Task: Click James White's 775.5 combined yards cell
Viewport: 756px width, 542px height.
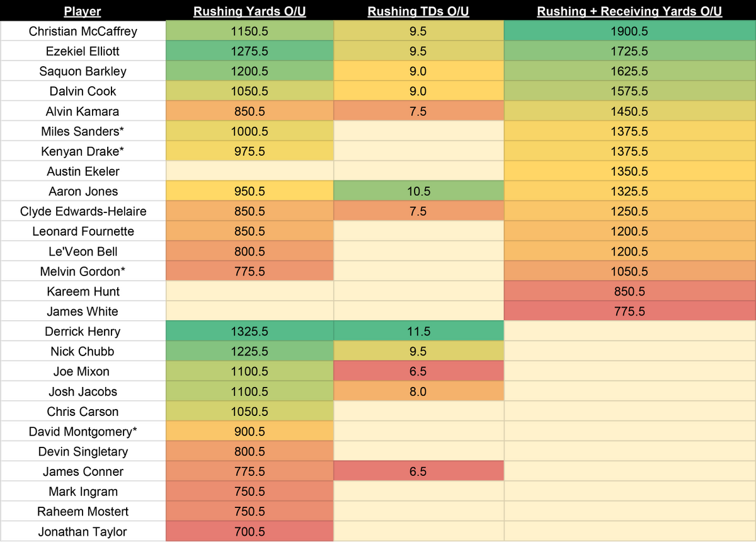Action: click(x=629, y=311)
